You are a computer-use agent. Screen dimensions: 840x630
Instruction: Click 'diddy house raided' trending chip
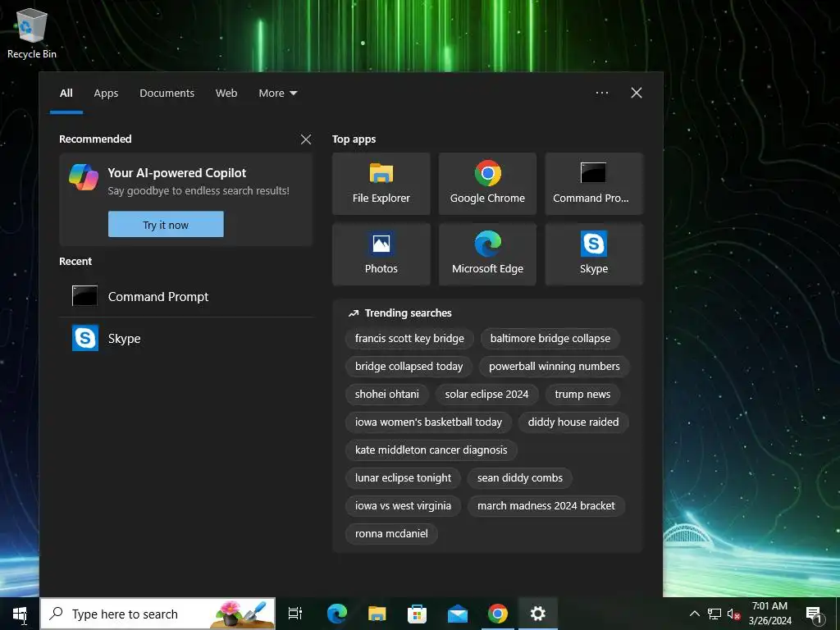[x=573, y=422]
